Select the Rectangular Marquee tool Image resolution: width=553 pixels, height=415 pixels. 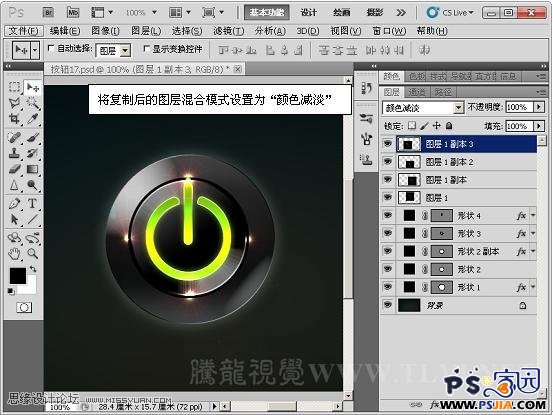14,87
